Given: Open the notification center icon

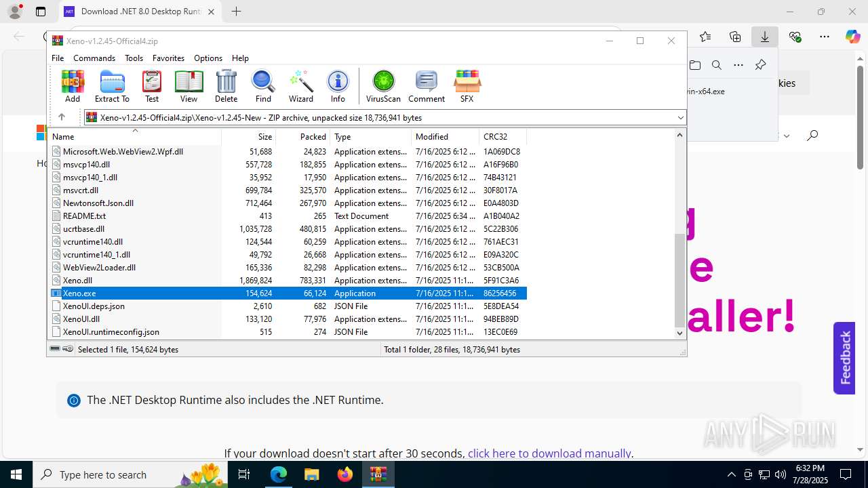Looking at the screenshot, I should pyautogui.click(x=846, y=474).
